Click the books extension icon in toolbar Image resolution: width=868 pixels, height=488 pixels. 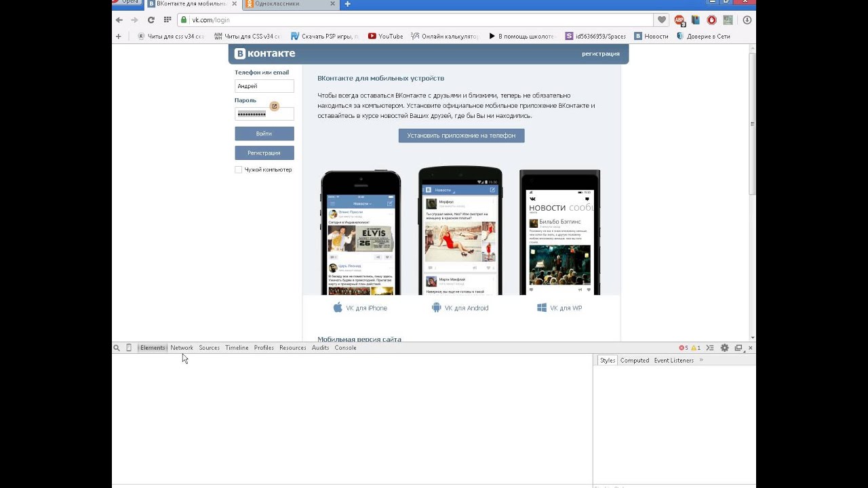[695, 20]
